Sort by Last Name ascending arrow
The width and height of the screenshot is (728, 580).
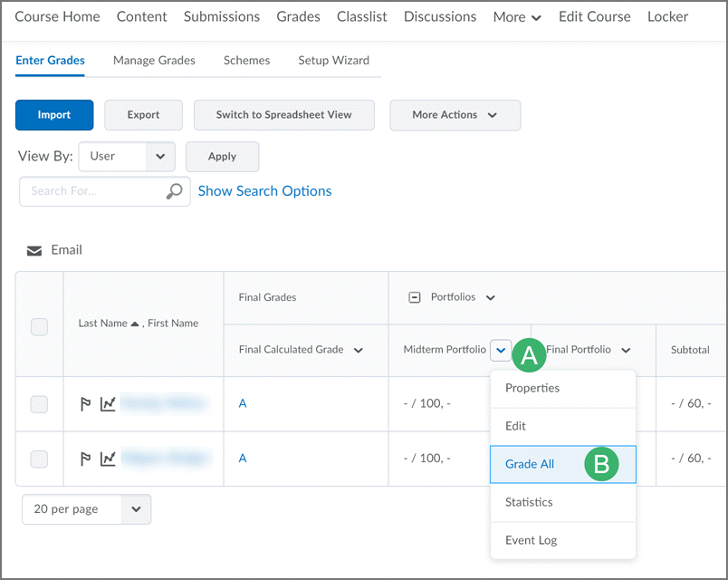point(135,324)
